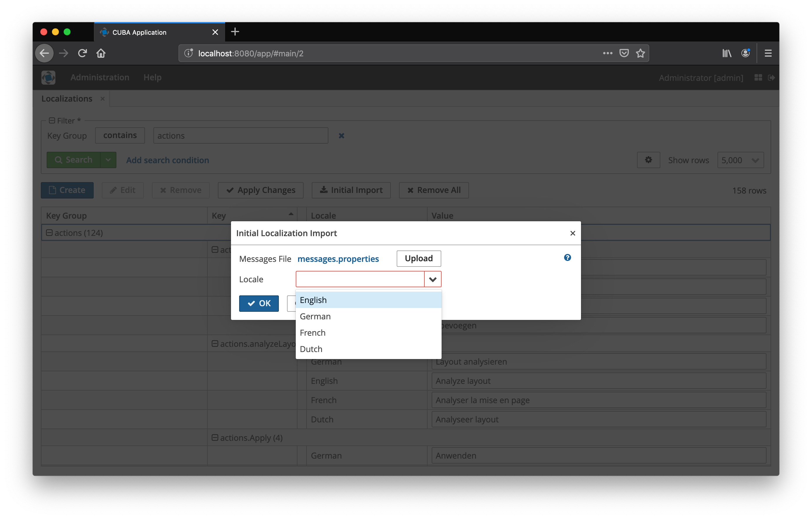Click the Upload button
The height and width of the screenshot is (519, 812).
coord(419,258)
